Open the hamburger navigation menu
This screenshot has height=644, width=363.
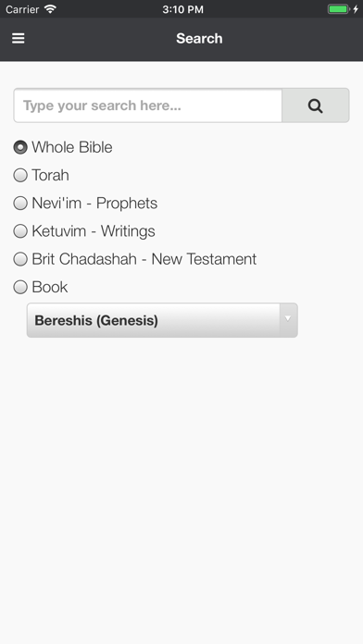pyautogui.click(x=19, y=39)
